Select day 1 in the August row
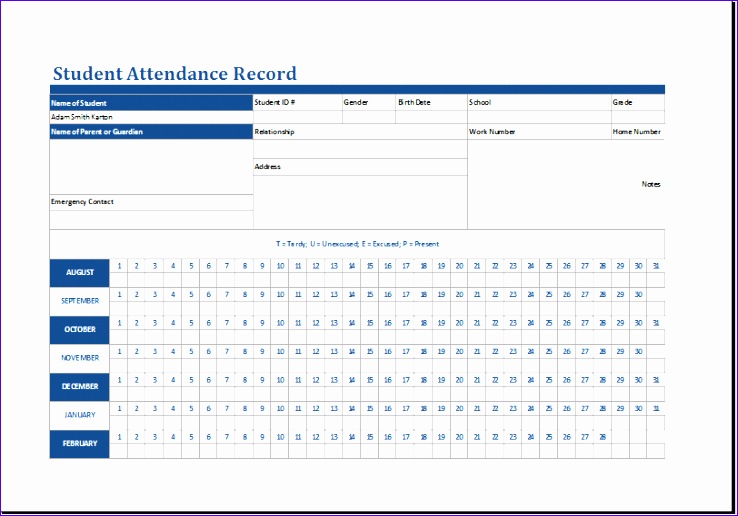This screenshot has height=516, width=738. point(119,266)
